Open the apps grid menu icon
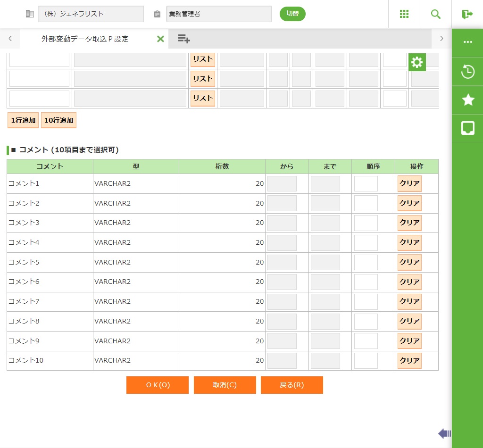This screenshot has height=448, width=483. coord(404,14)
